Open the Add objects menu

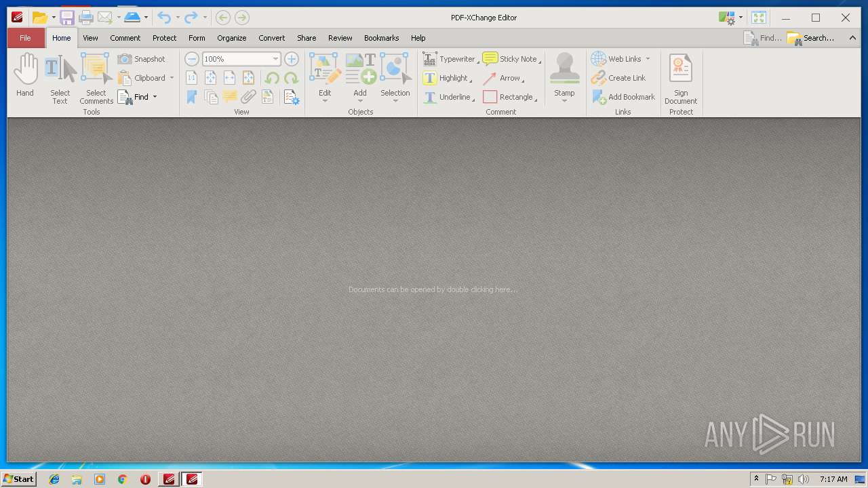click(360, 78)
